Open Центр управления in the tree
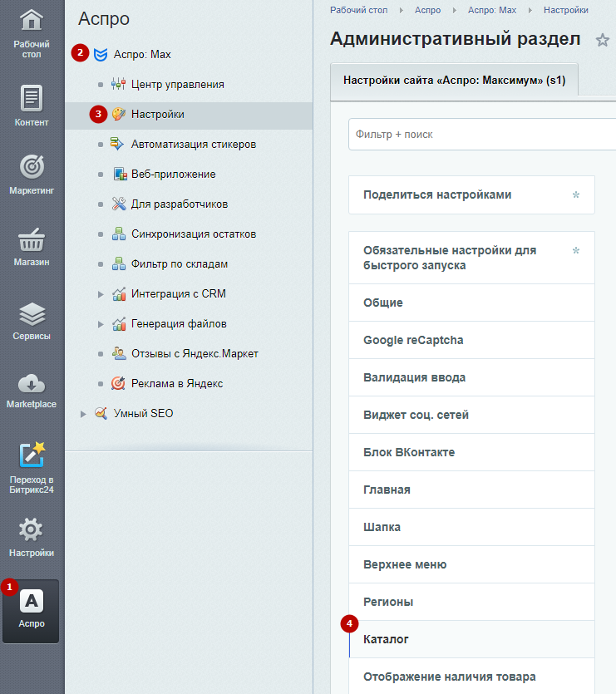Image resolution: width=616 pixels, height=694 pixels. click(178, 84)
